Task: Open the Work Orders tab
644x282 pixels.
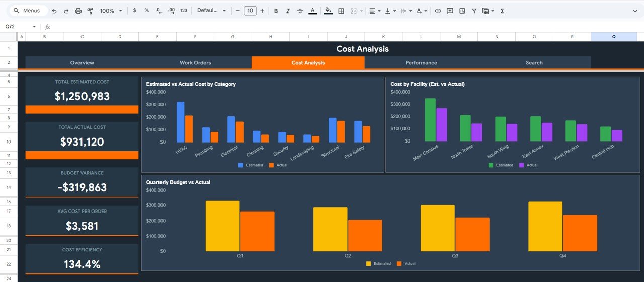Action: [x=195, y=63]
